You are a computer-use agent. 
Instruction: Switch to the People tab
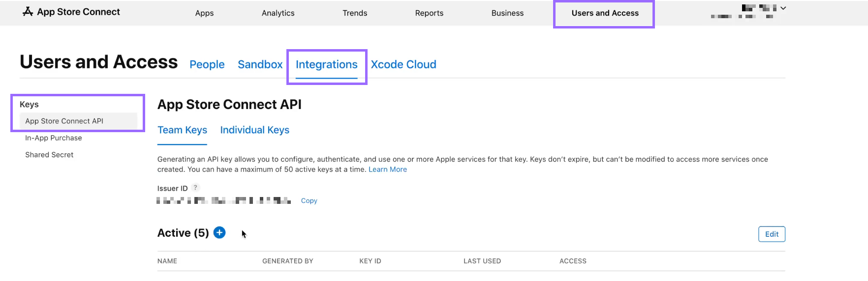pyautogui.click(x=207, y=64)
